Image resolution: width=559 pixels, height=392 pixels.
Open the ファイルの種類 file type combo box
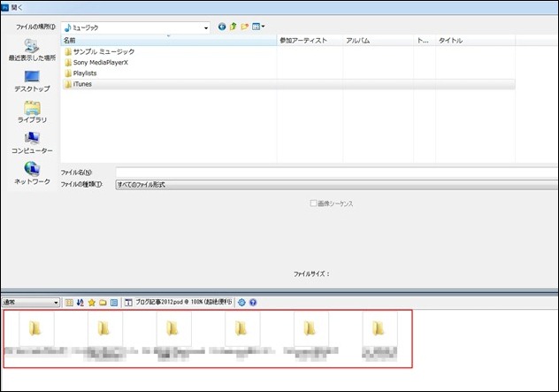(336, 185)
